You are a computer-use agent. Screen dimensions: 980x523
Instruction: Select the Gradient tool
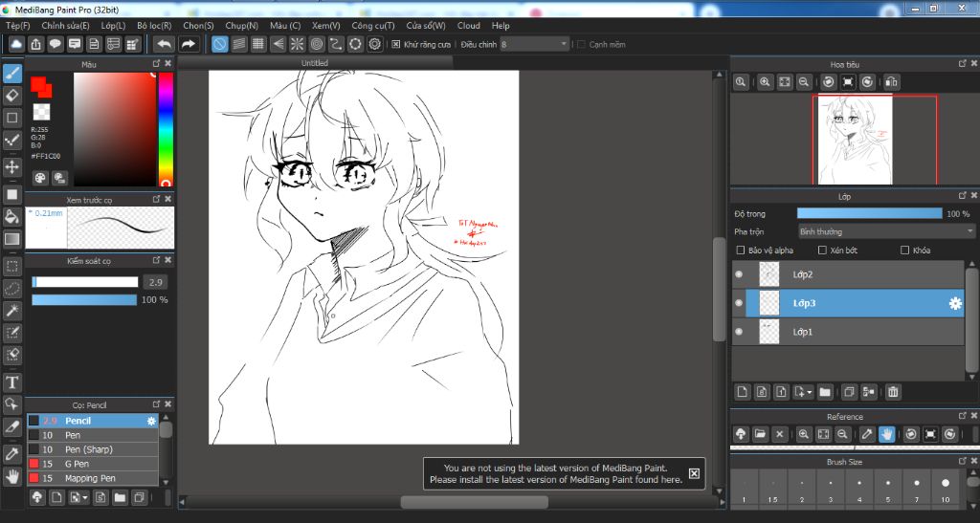point(11,239)
